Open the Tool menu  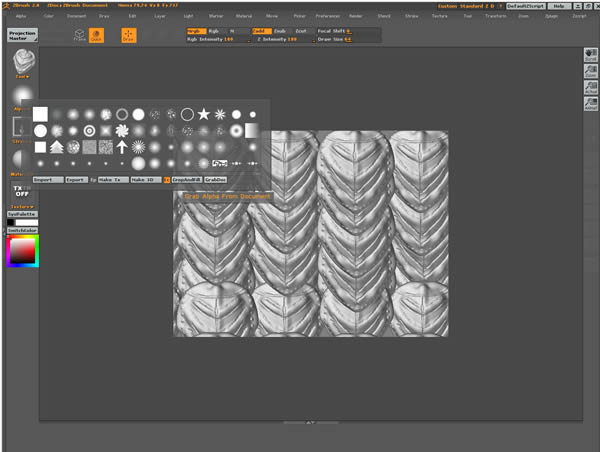pos(468,16)
